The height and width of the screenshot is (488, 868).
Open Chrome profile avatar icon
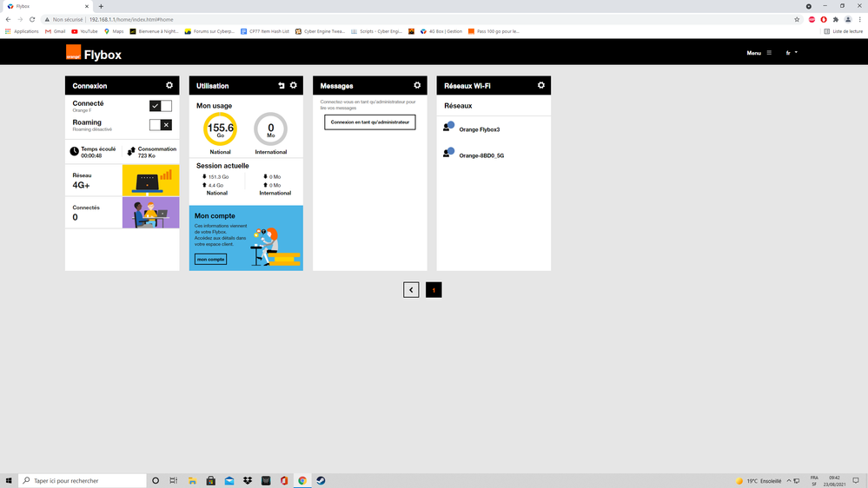(848, 19)
